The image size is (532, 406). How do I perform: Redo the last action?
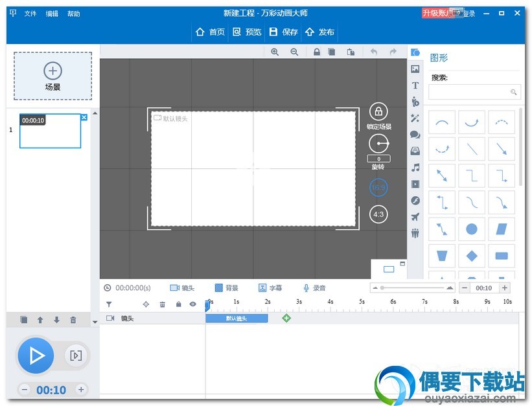coord(393,52)
